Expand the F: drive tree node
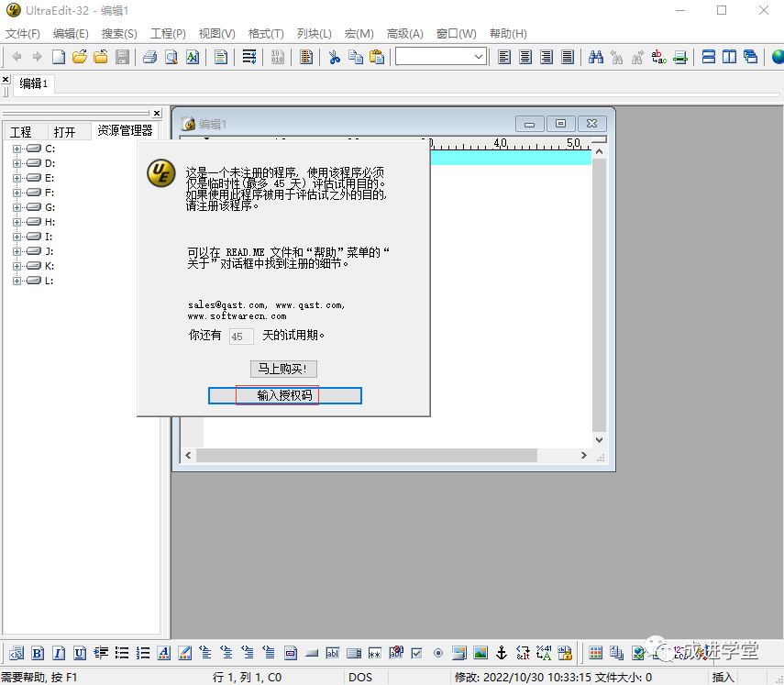The height and width of the screenshot is (685, 784). [17, 193]
